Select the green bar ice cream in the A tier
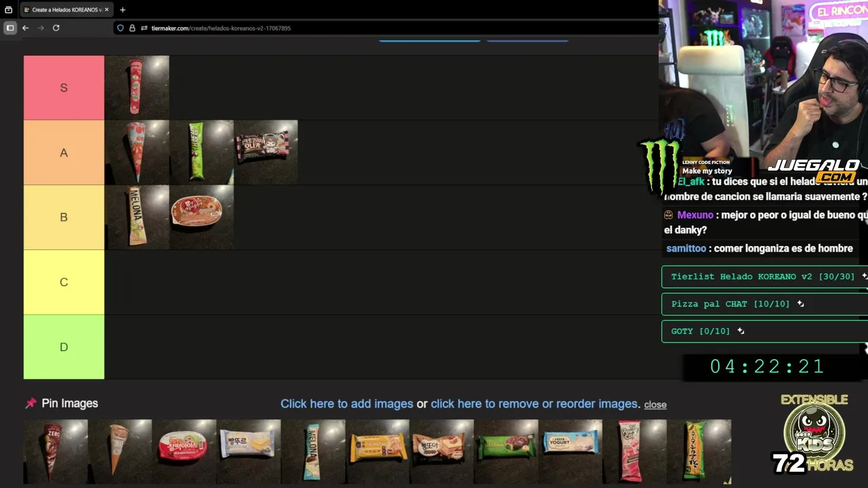Viewport: 868px width, 488px height. pos(201,152)
